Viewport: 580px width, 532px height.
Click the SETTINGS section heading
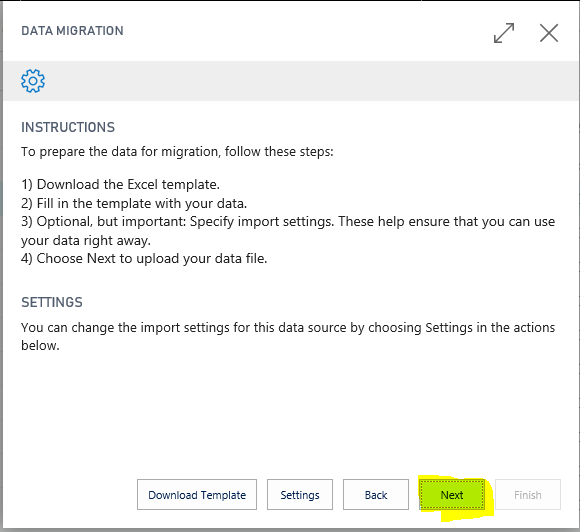click(52, 302)
